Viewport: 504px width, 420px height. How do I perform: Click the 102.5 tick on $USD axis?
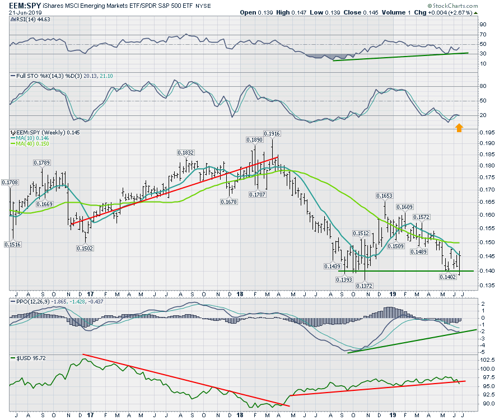pos(488,360)
